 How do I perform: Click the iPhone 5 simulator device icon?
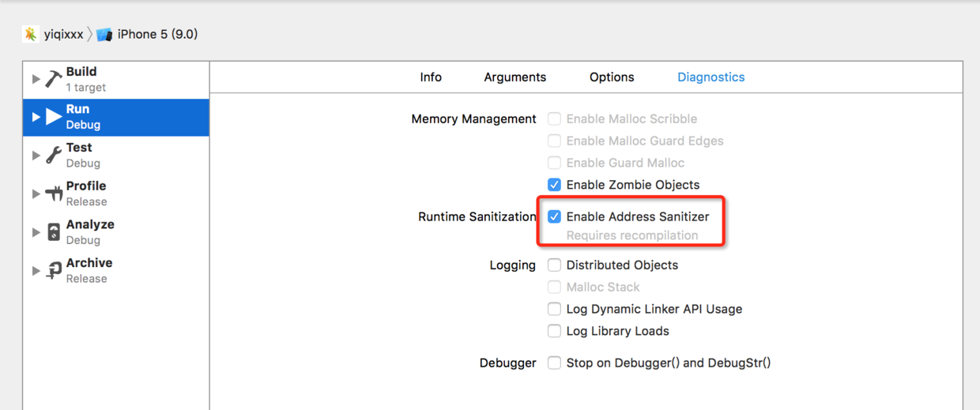104,35
